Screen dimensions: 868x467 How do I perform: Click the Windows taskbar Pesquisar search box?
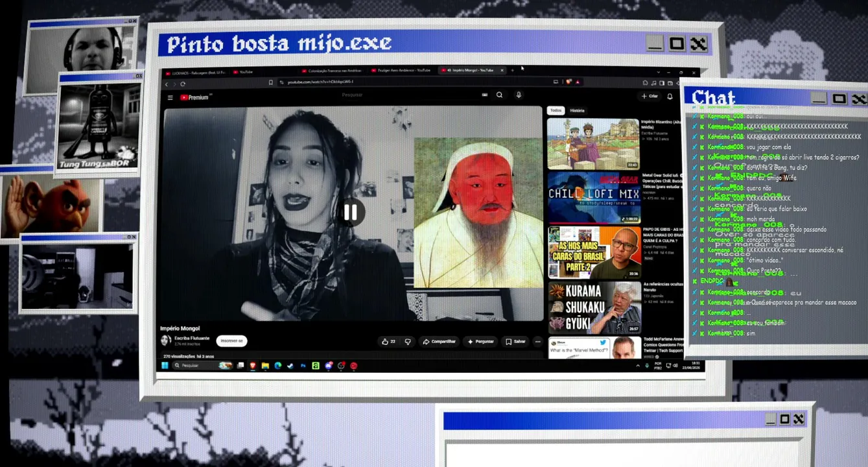pyautogui.click(x=204, y=366)
